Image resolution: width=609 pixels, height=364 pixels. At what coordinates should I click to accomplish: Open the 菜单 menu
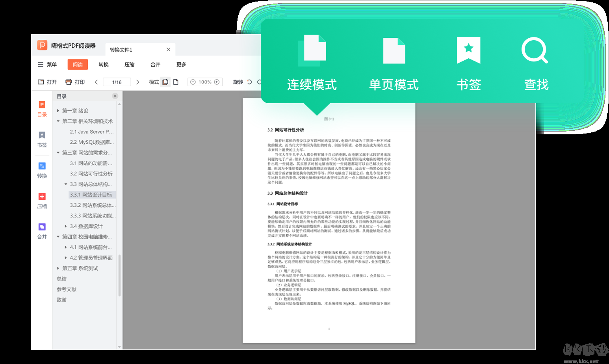(x=46, y=64)
